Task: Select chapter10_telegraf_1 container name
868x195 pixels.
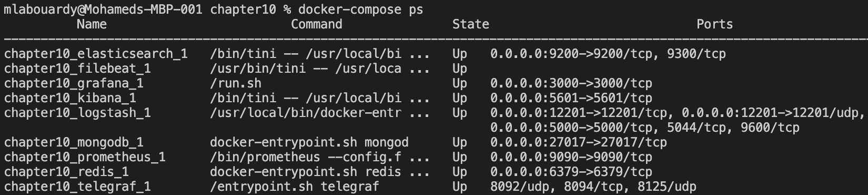Action: [77, 187]
